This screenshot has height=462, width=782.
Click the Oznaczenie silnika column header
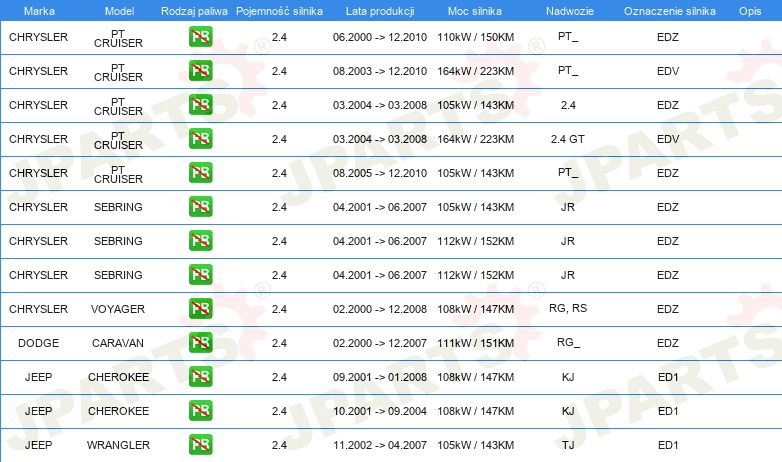[669, 11]
